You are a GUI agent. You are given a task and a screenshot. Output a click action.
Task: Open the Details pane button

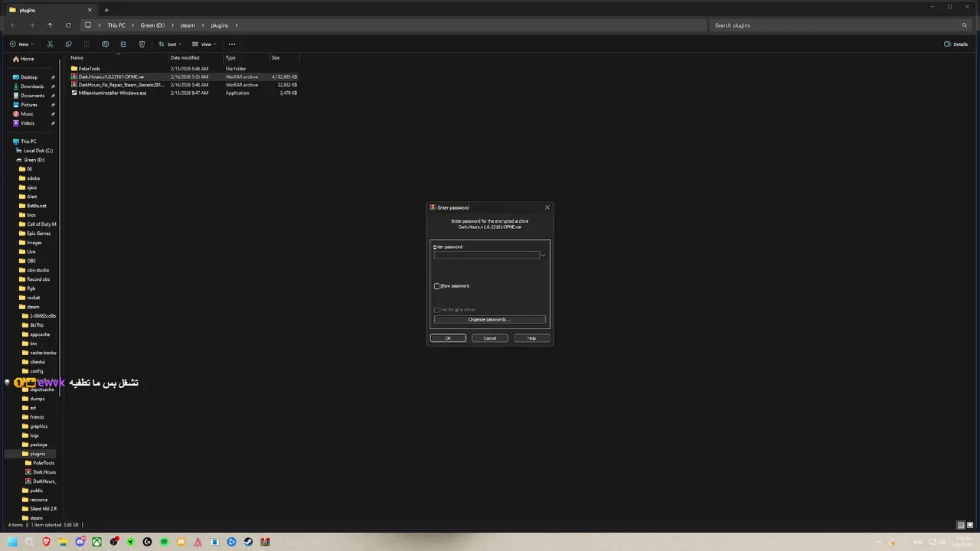956,44
